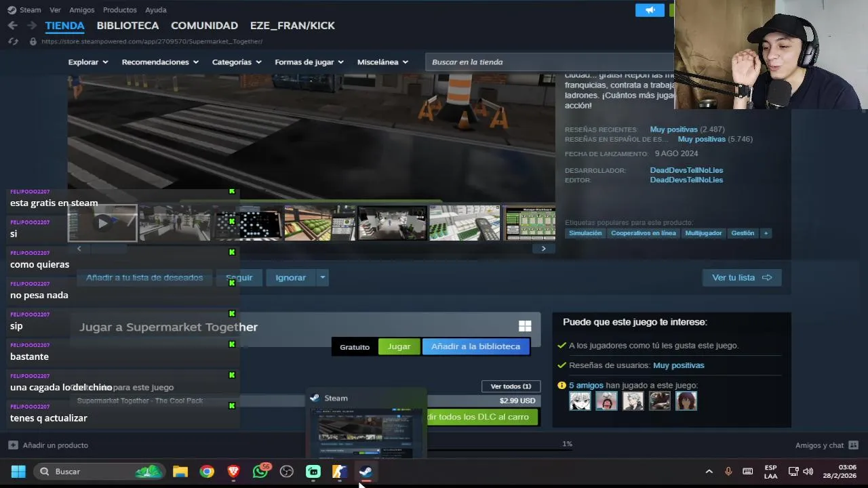The height and width of the screenshot is (488, 868).
Task: Open the Ayuda menu
Action: (x=155, y=10)
